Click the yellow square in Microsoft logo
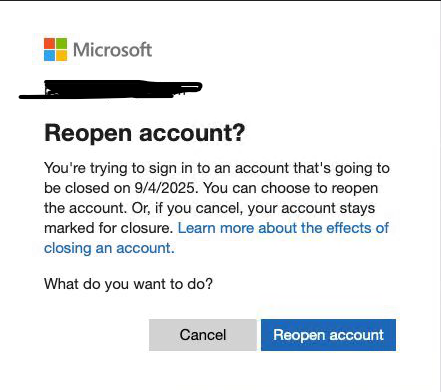This screenshot has height=392, width=441. (61, 55)
